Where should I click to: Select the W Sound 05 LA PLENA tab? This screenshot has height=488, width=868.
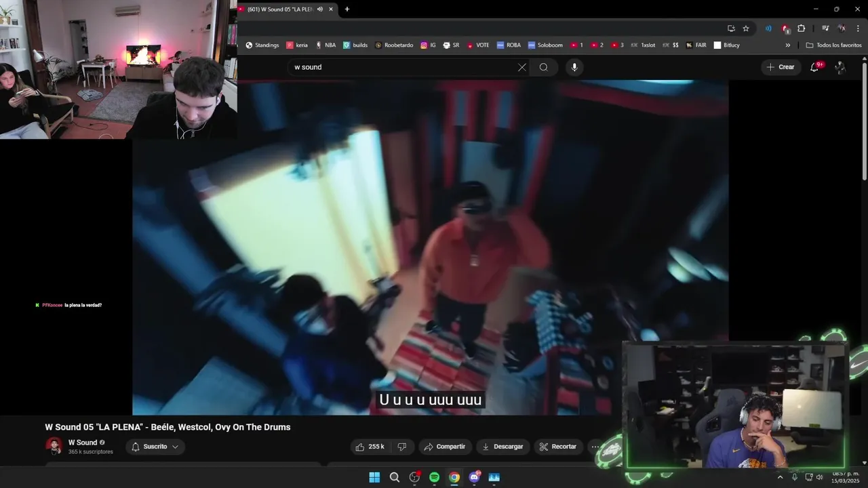288,9
